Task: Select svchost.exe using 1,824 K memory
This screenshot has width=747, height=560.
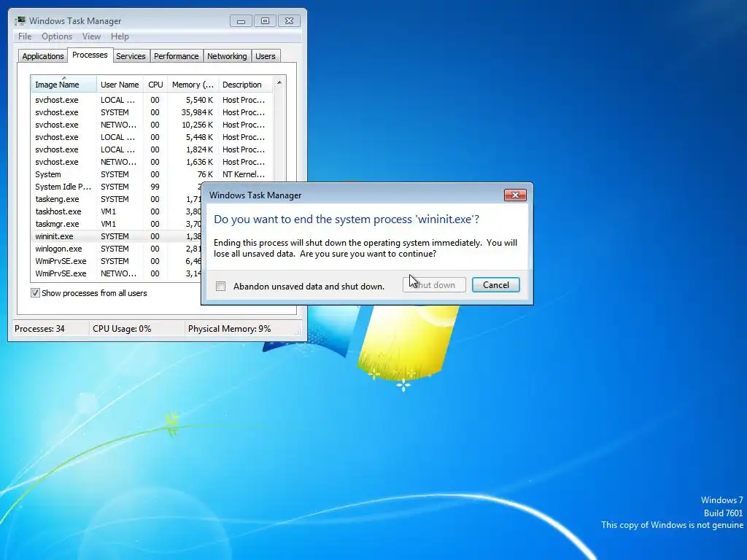Action: click(x=152, y=149)
